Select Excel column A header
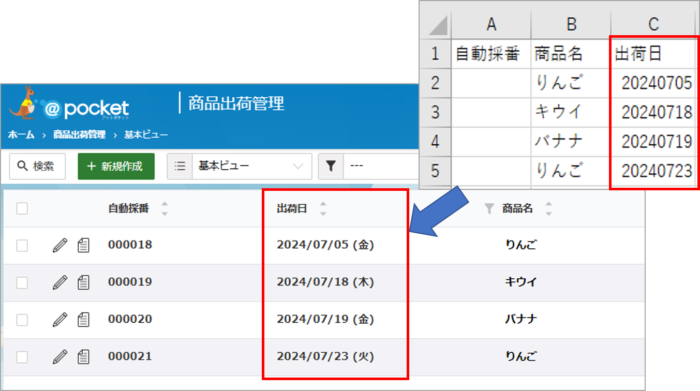Screen dimensions: 700x391 point(491,24)
